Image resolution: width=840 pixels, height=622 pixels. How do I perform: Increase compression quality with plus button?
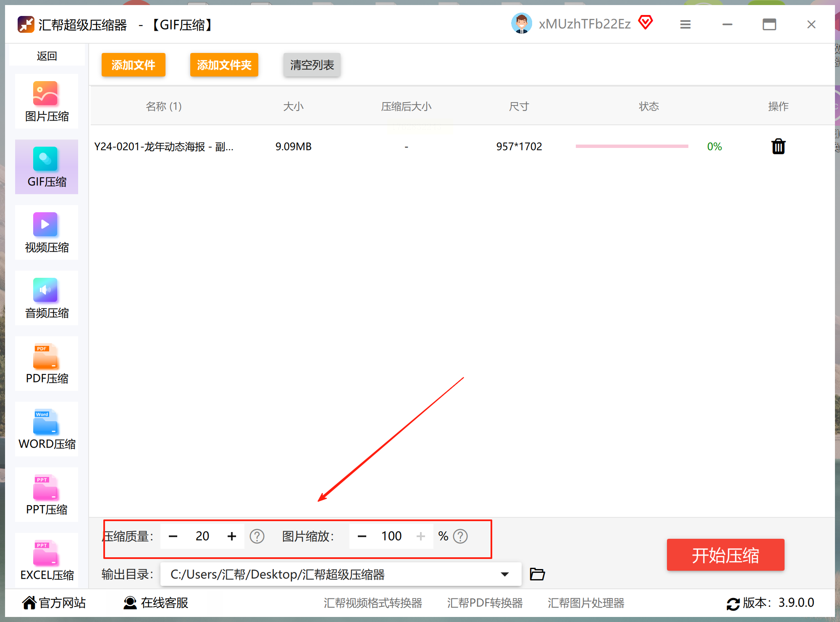pos(231,536)
